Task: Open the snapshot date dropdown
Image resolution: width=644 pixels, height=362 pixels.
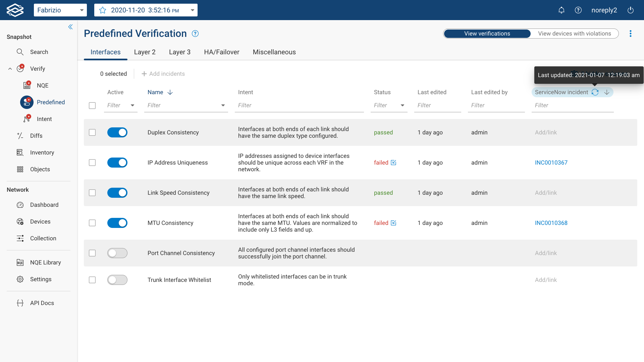Action: tap(192, 10)
